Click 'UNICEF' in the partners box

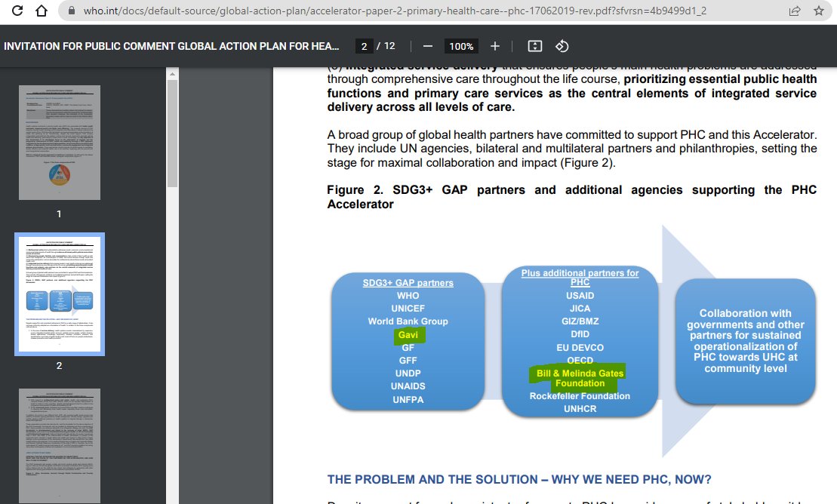pyautogui.click(x=408, y=309)
